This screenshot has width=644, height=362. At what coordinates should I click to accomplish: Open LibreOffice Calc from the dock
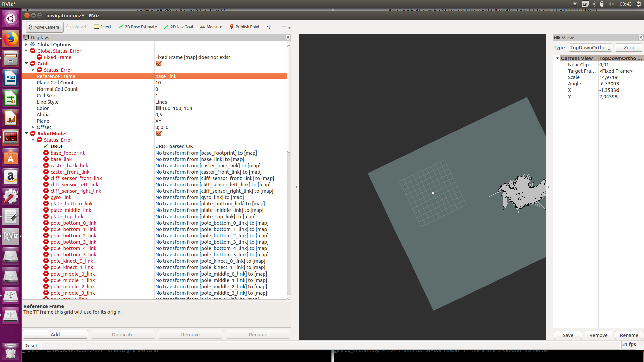click(11, 98)
